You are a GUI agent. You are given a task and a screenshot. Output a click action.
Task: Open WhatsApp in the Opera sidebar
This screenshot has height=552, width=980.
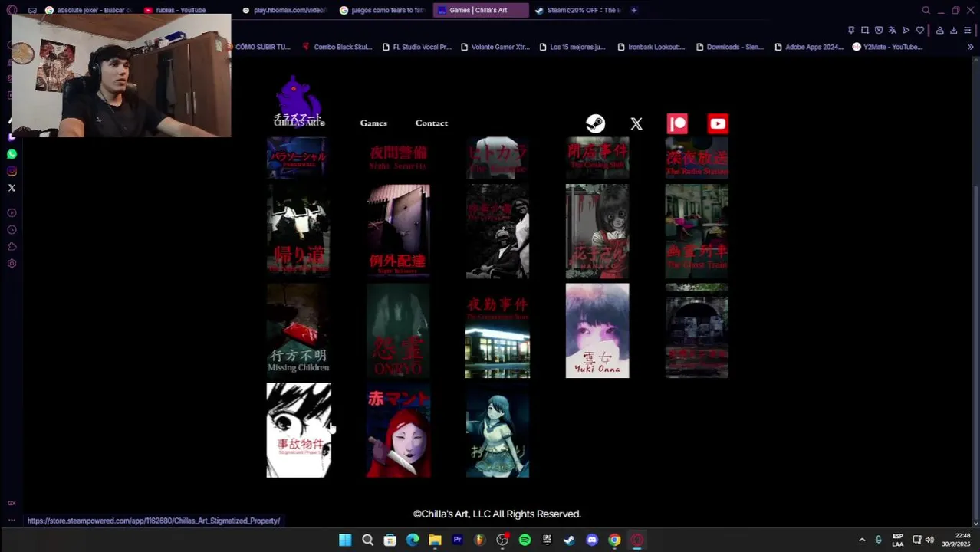tap(12, 154)
